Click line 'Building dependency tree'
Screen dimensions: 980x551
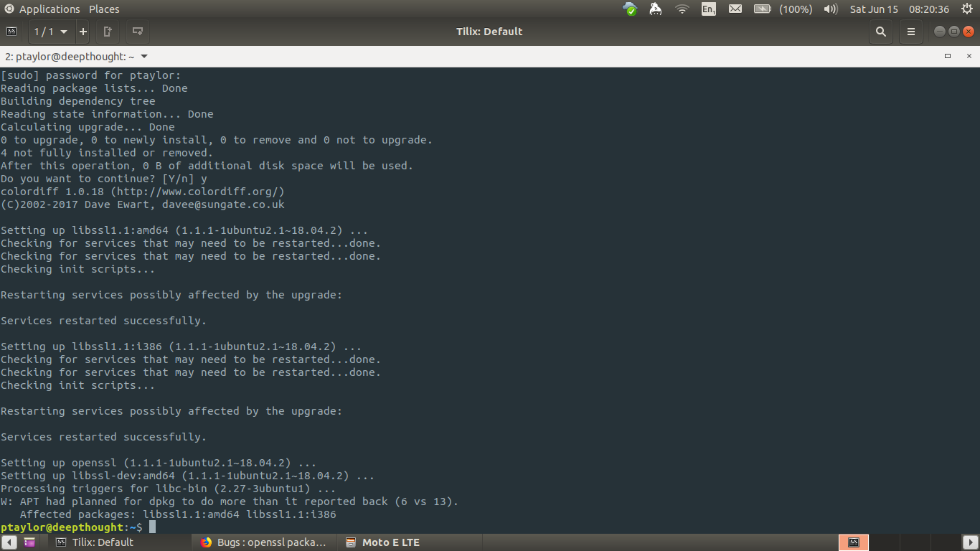coord(78,101)
